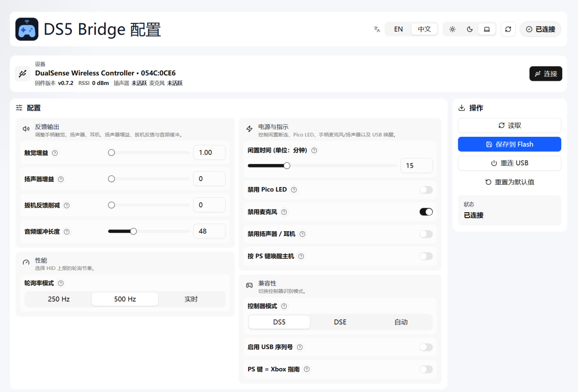Click the 扳机反馈削减 slider handle
The image size is (578, 392).
(112, 205)
